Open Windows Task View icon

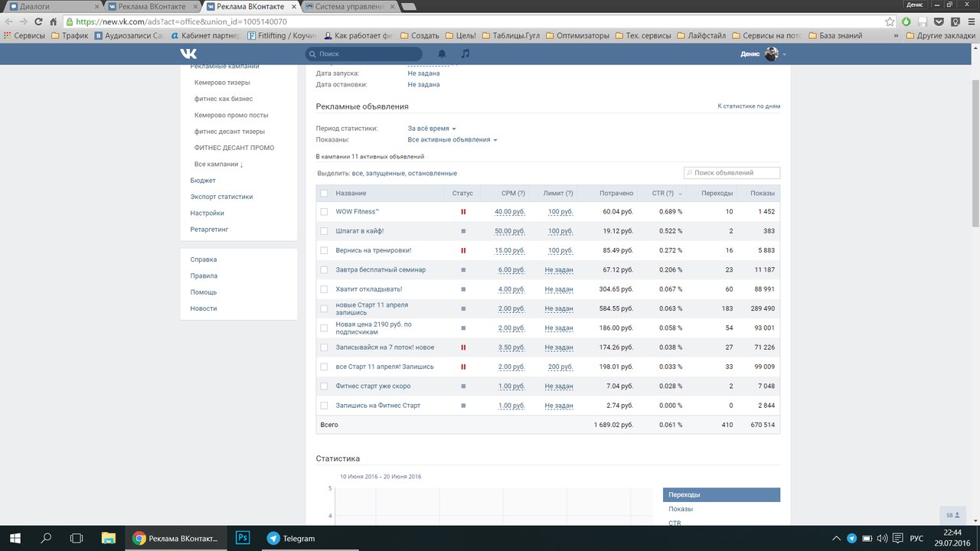(x=76, y=538)
